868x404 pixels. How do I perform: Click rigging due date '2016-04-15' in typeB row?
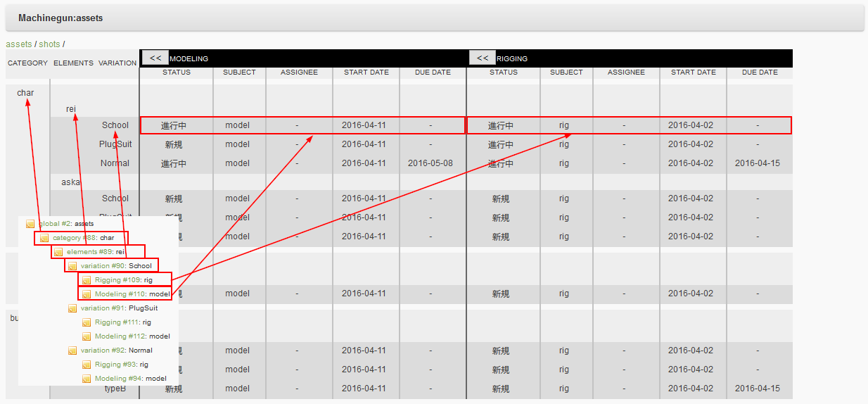[x=758, y=388]
